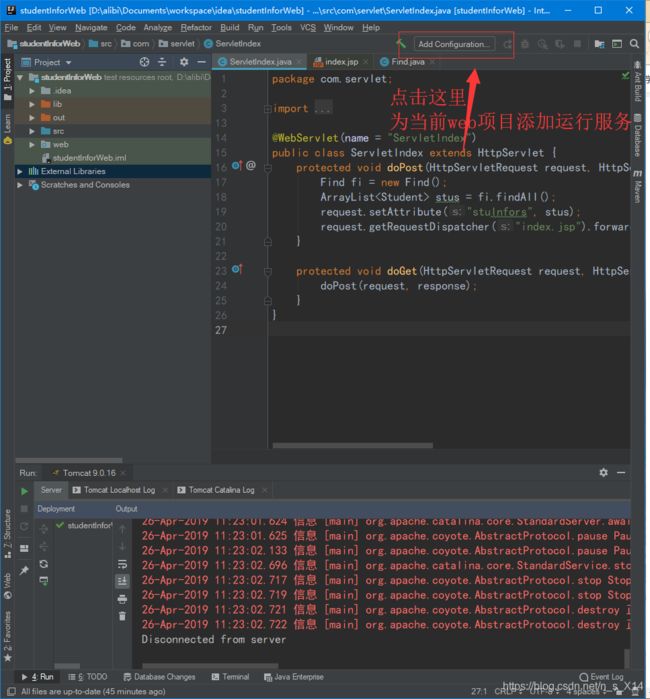Expand the lib folder
Viewport: 650px width, 699px height.
32,104
